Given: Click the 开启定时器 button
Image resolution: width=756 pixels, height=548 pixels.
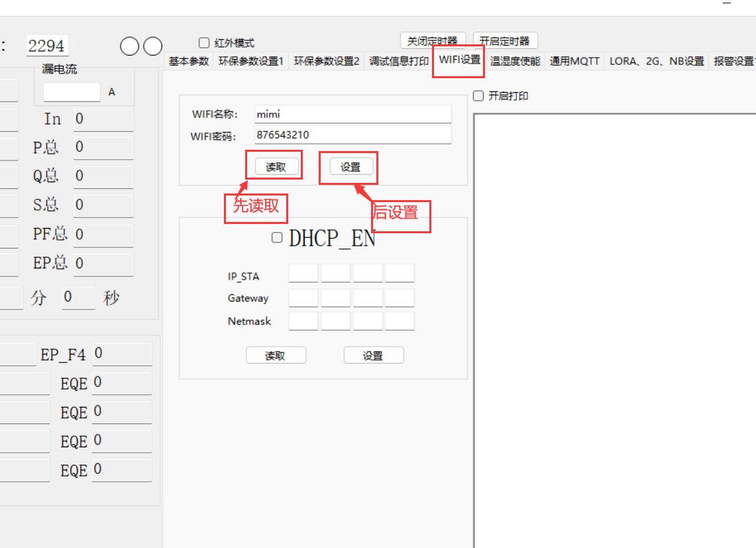Looking at the screenshot, I should pyautogui.click(x=505, y=41).
